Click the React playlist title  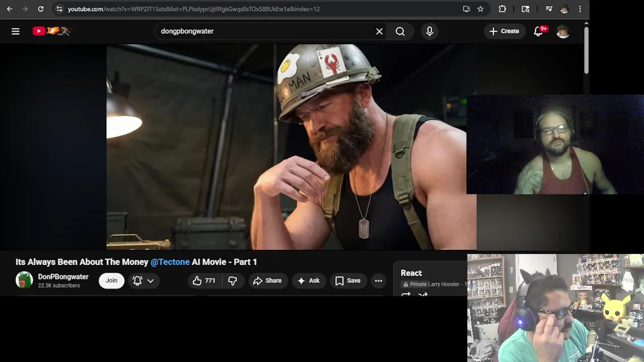click(411, 273)
